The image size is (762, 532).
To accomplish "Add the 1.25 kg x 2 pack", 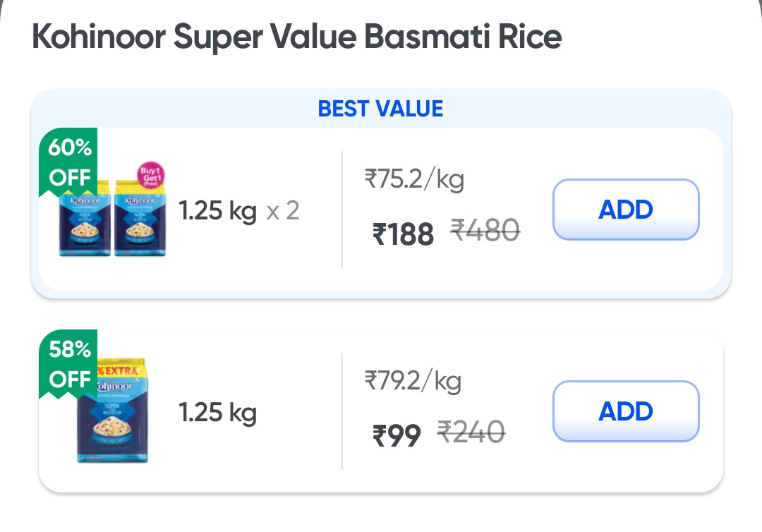I will coord(625,210).
